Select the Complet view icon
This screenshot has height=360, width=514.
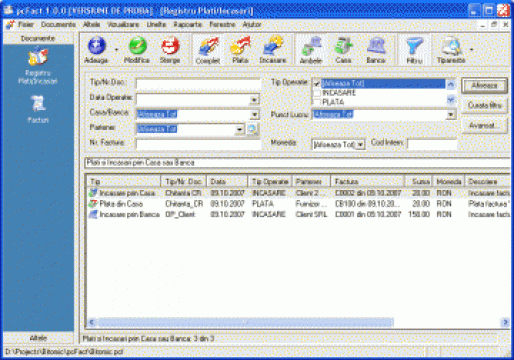click(x=208, y=46)
